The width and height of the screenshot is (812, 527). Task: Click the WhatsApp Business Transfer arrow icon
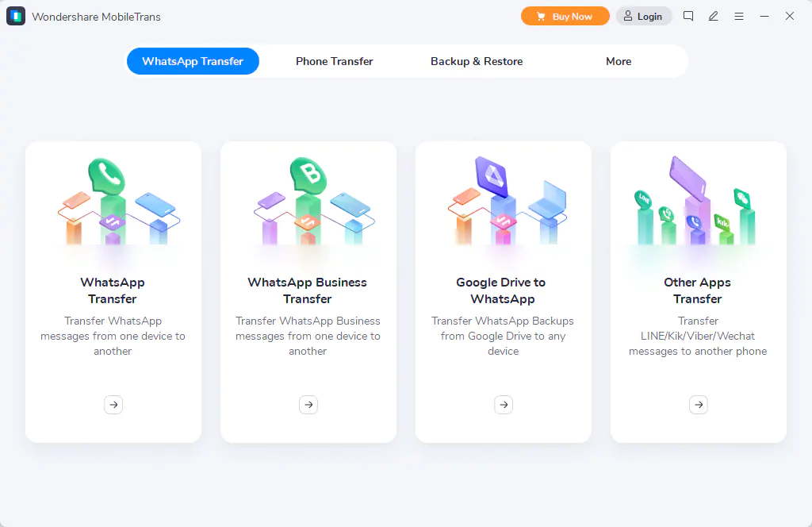click(308, 405)
